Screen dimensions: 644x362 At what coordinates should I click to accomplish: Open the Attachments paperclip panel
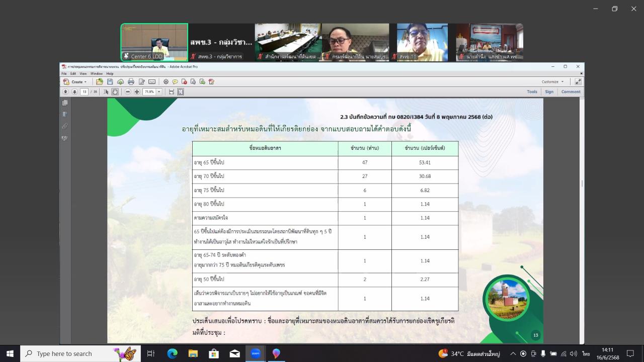tap(65, 126)
